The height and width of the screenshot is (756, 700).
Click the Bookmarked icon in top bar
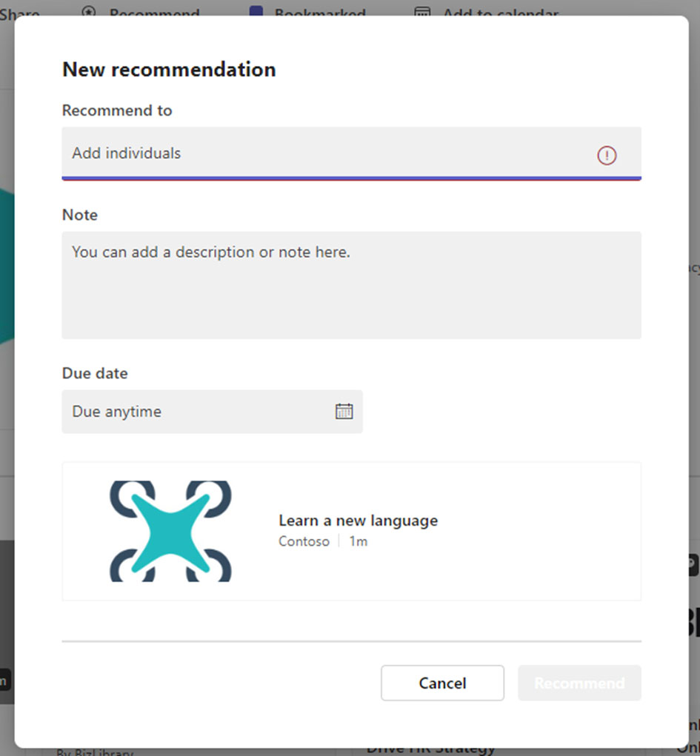click(256, 12)
